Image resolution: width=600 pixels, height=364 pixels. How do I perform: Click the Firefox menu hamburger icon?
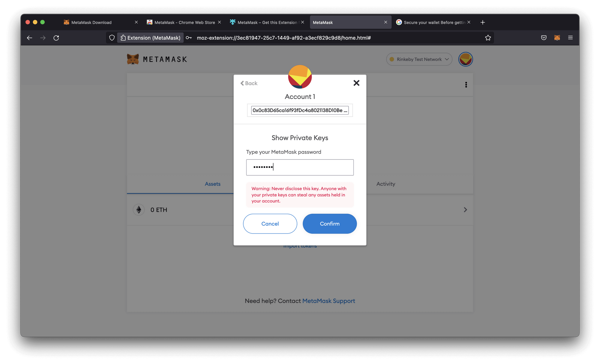click(570, 38)
